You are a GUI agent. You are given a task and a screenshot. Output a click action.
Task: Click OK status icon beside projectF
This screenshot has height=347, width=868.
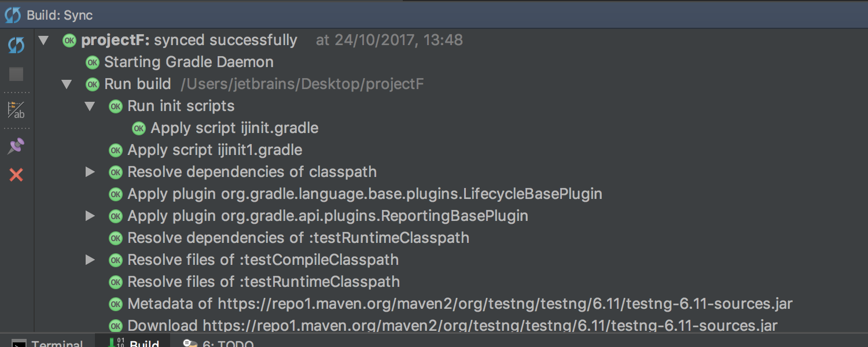[69, 40]
